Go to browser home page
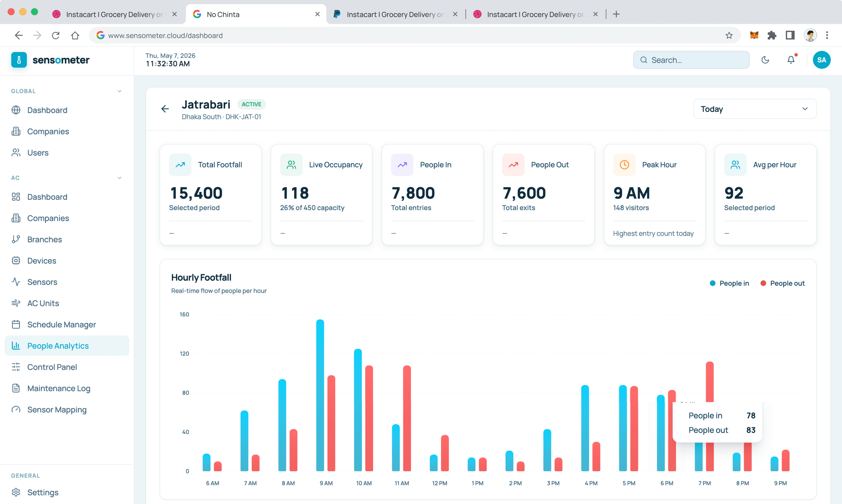Viewport: 842px width, 504px height. (x=75, y=35)
